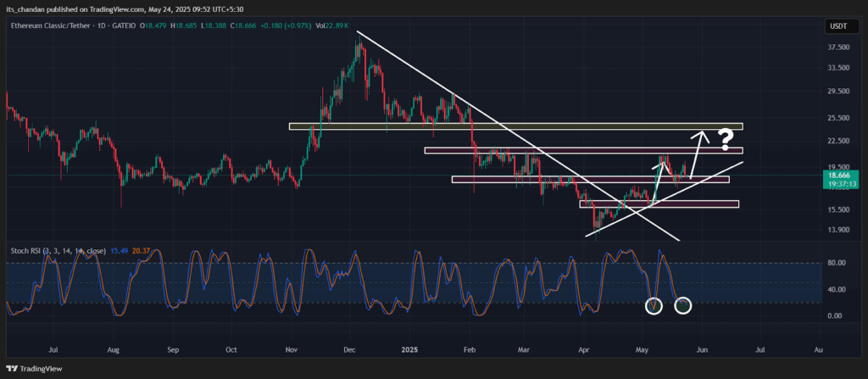Click the 2025 label on time axis

pyautogui.click(x=410, y=350)
